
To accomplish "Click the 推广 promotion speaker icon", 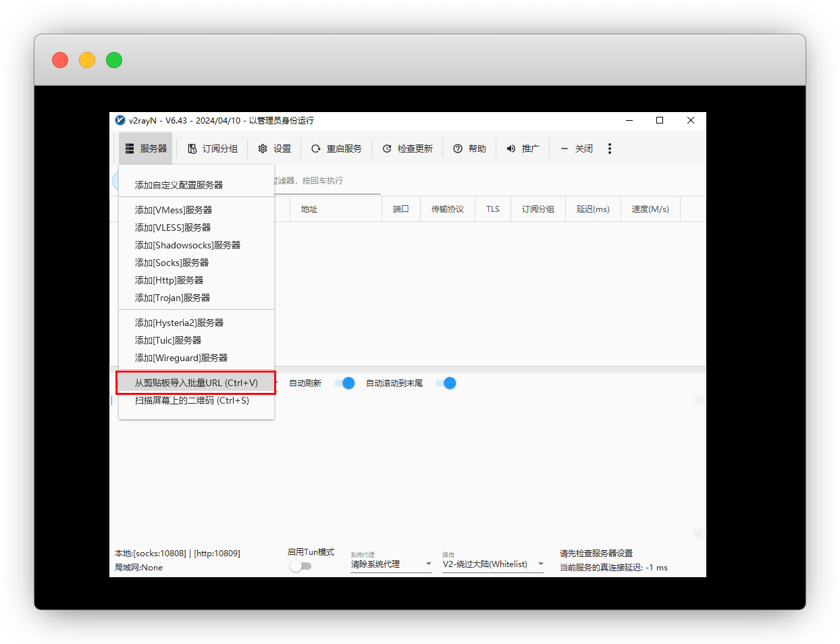I will [x=511, y=149].
